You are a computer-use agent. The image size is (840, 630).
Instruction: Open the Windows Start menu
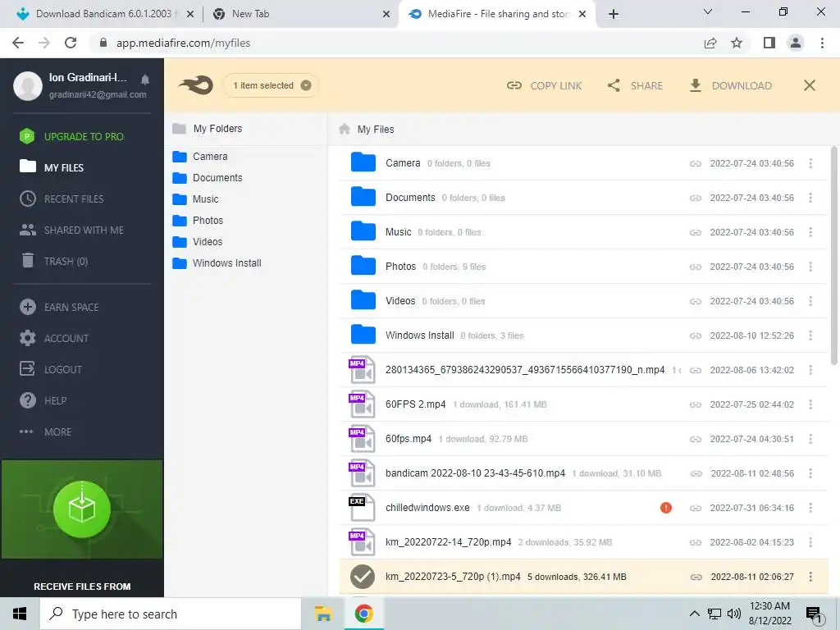pos(20,614)
